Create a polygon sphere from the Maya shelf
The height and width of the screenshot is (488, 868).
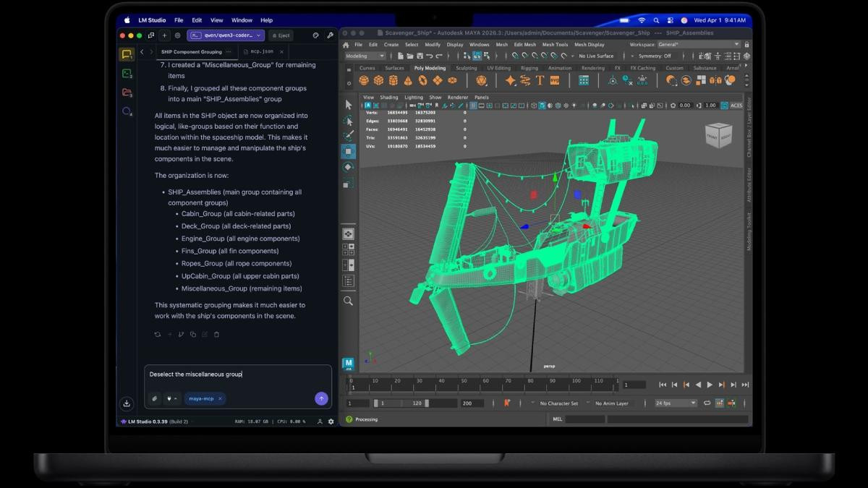click(364, 80)
